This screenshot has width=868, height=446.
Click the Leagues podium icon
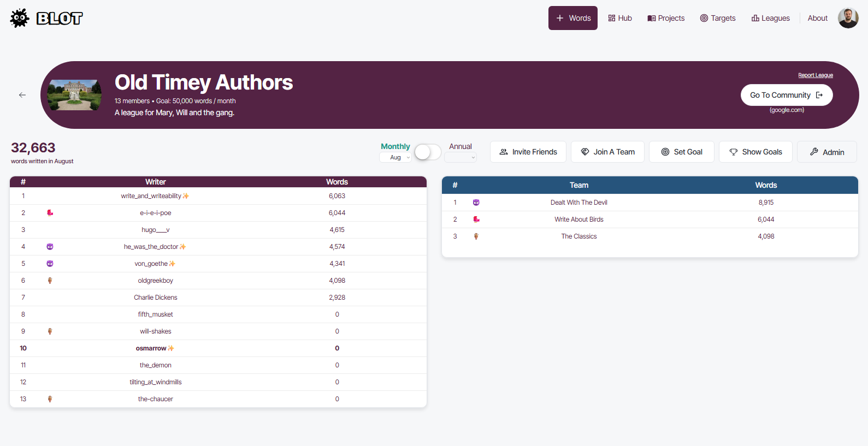pyautogui.click(x=755, y=18)
